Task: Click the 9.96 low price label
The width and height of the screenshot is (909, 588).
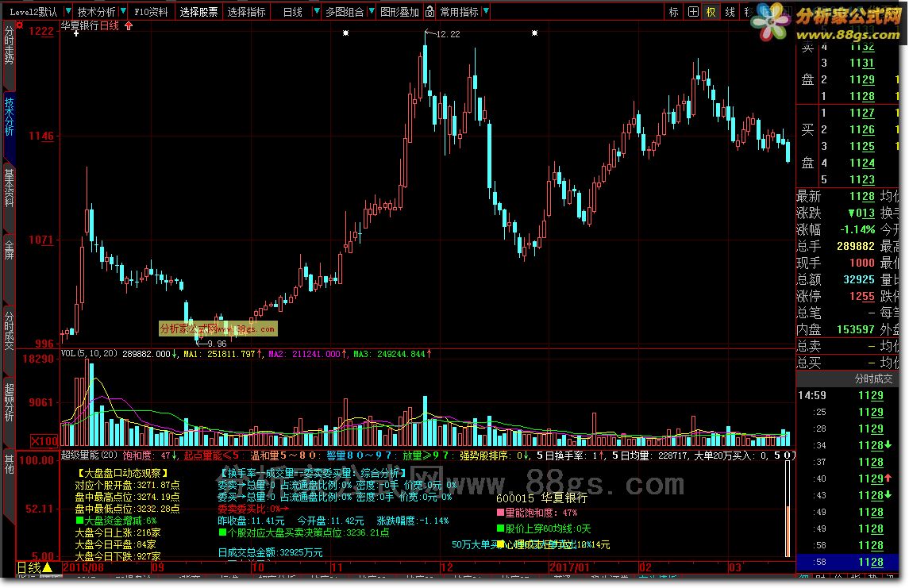Action: (217, 344)
